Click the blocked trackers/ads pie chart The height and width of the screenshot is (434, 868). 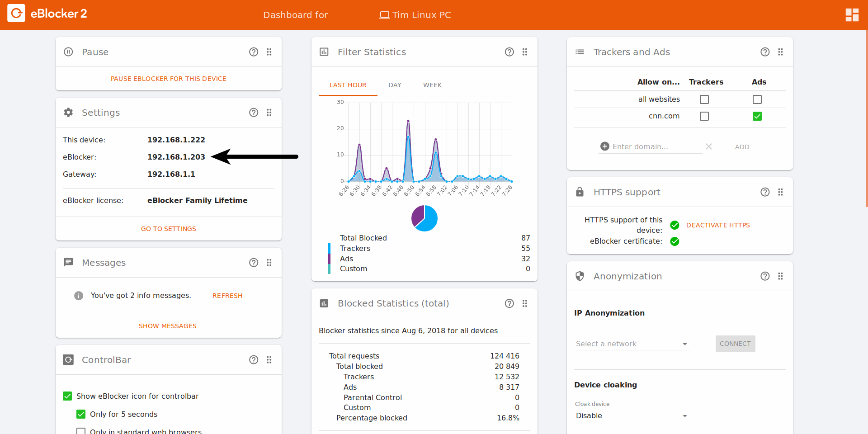pyautogui.click(x=425, y=218)
